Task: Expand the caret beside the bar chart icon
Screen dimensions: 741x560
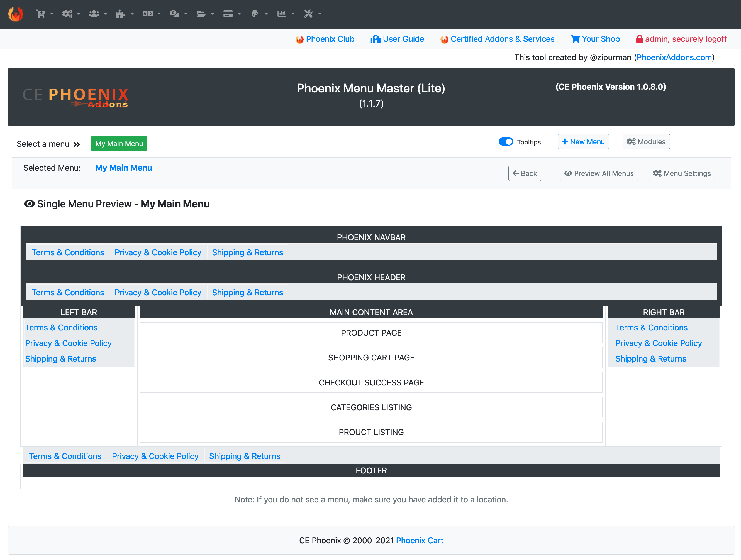Action: pos(293,14)
